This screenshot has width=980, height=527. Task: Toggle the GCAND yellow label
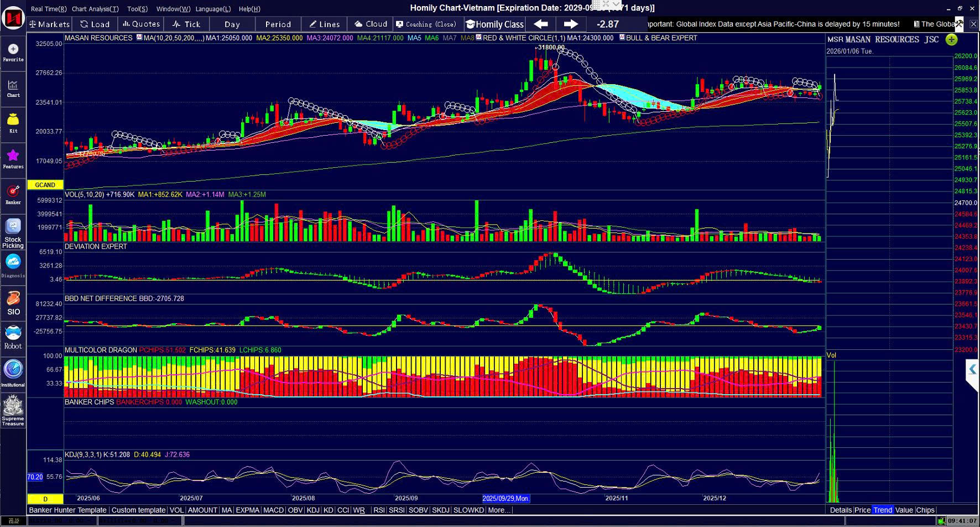45,185
